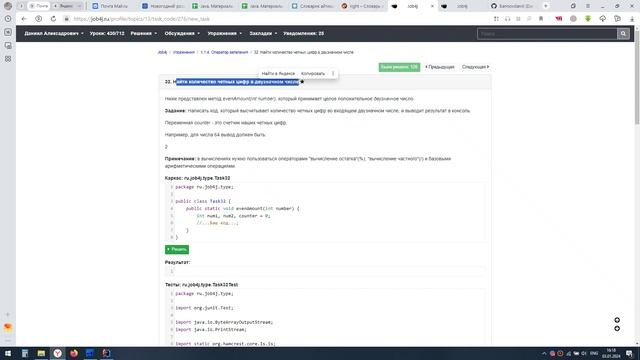Go to Предыдущая task
Image resolution: width=640 pixels, height=360 pixels.
coord(440,67)
